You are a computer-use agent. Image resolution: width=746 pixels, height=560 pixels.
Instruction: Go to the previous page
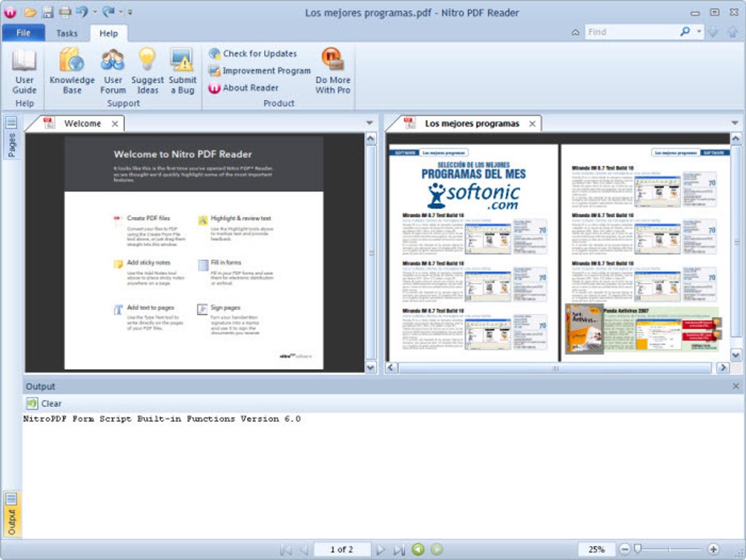[304, 550]
